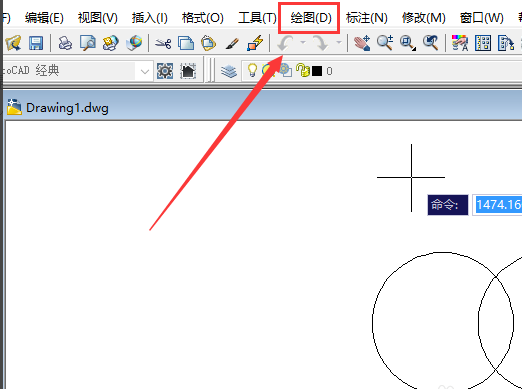Screen dimensions: 522x389
Task: Open the Layer Properties Manager icon
Action: 229,71
